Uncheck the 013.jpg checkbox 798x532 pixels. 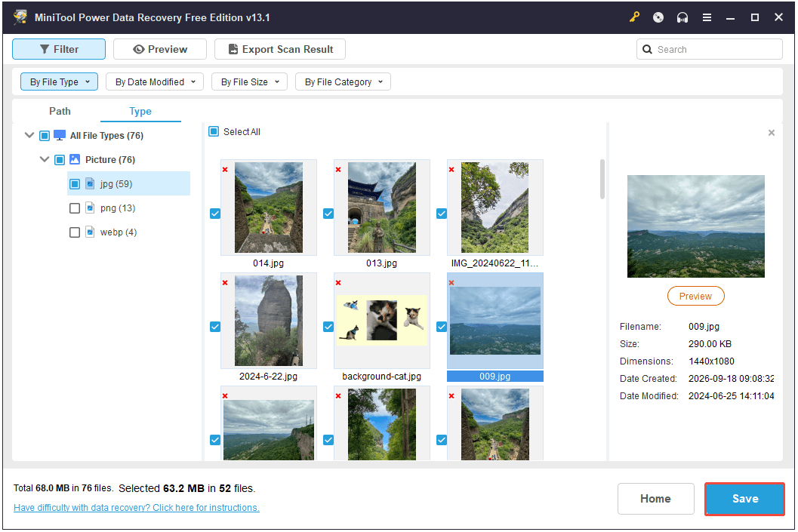pyautogui.click(x=328, y=214)
